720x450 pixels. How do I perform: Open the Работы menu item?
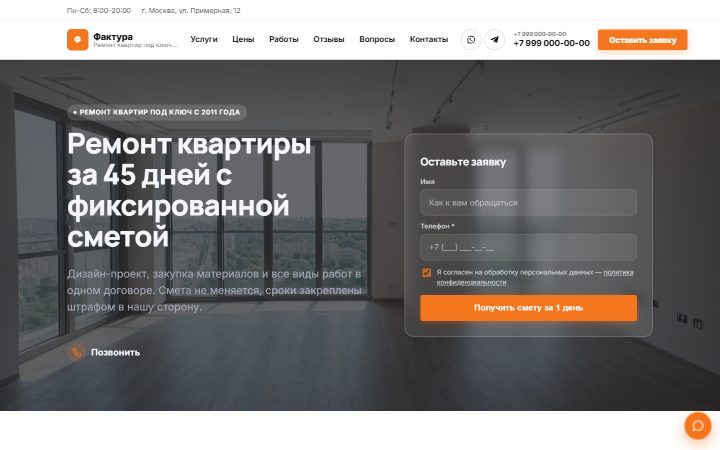[x=284, y=39]
